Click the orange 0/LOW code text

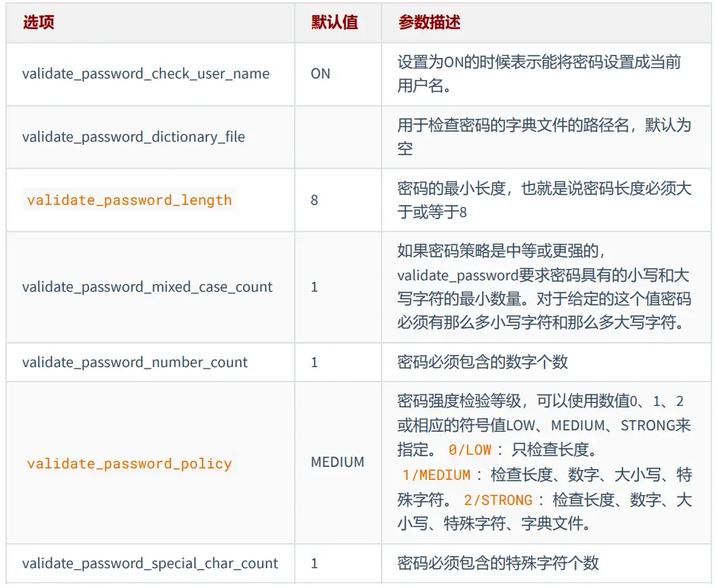pyautogui.click(x=470, y=450)
